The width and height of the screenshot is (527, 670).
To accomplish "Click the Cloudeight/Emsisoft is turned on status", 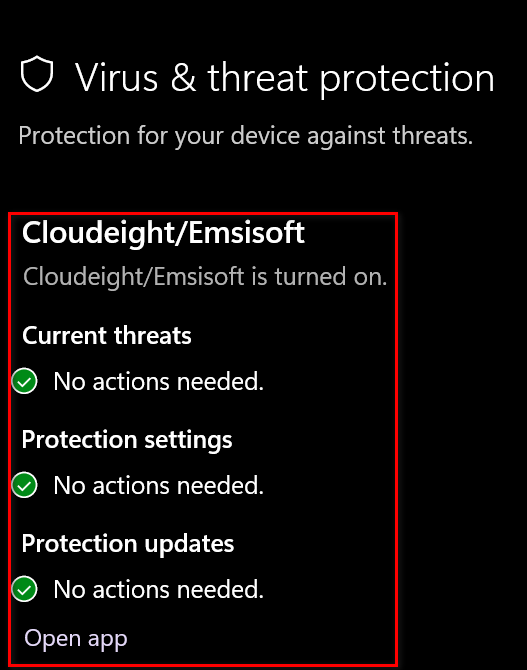I will [x=205, y=276].
